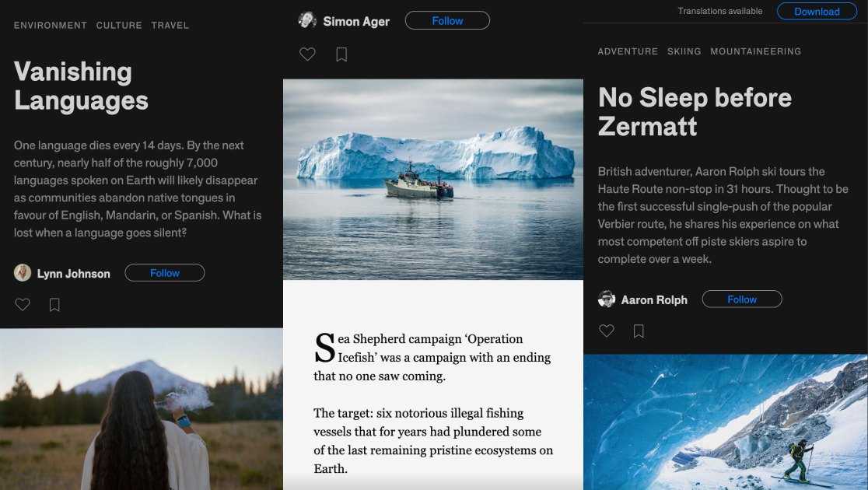Open the iceberg and ship photo
This screenshot has height=490, width=868.
point(433,180)
